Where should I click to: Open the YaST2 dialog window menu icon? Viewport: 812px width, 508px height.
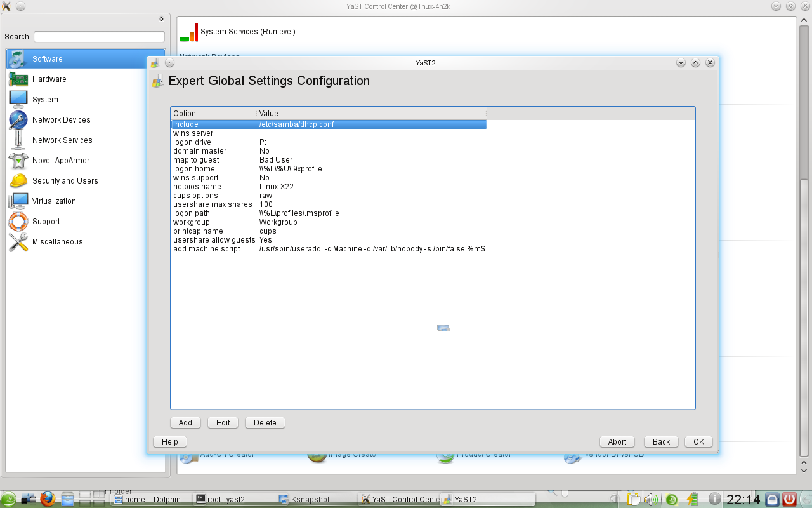[155, 63]
